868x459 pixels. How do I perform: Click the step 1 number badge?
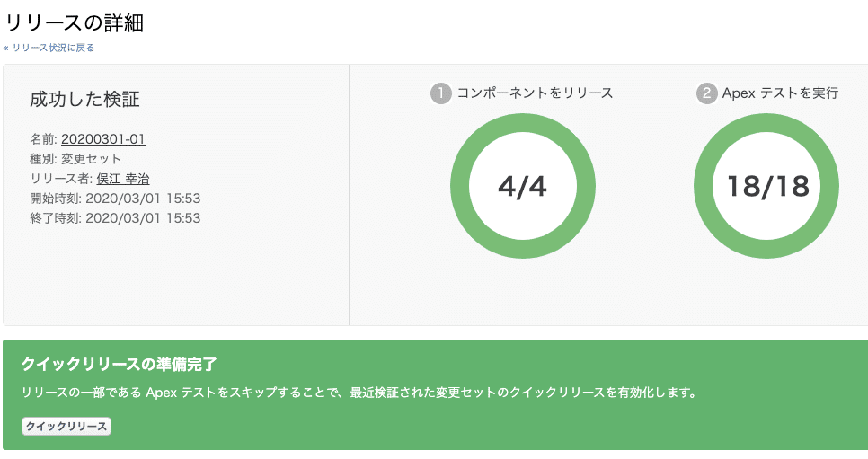(441, 93)
